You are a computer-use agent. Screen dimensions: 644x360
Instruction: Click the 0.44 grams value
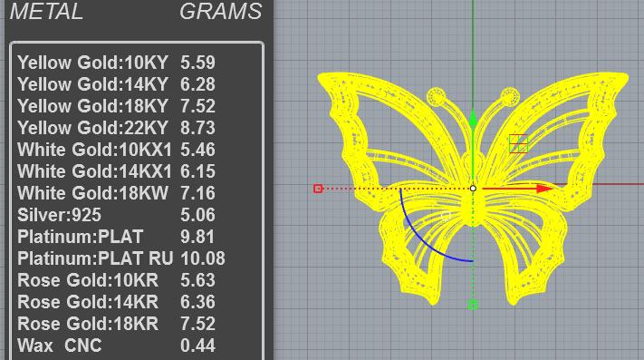coord(197,346)
